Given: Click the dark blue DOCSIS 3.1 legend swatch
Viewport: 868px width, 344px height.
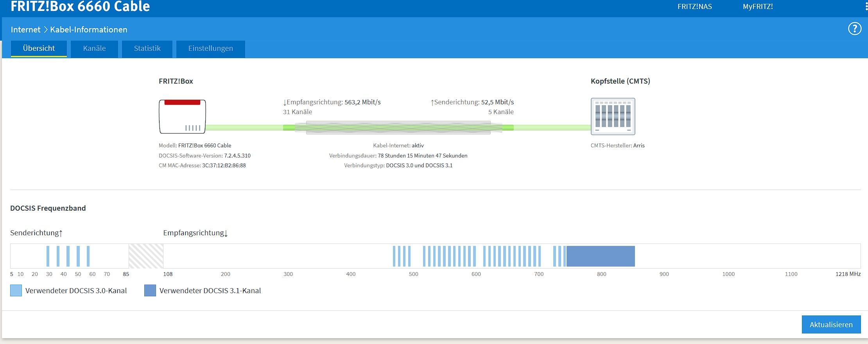Looking at the screenshot, I should pos(150,290).
